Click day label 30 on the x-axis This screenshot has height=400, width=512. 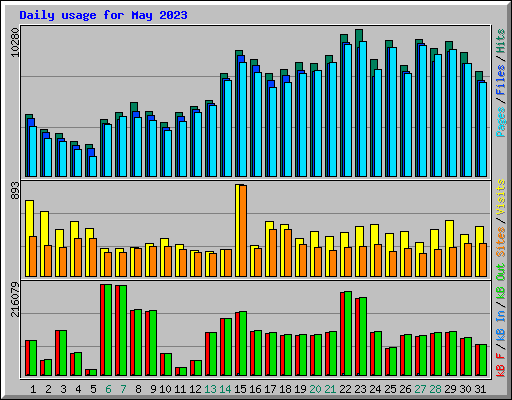[x=465, y=389]
